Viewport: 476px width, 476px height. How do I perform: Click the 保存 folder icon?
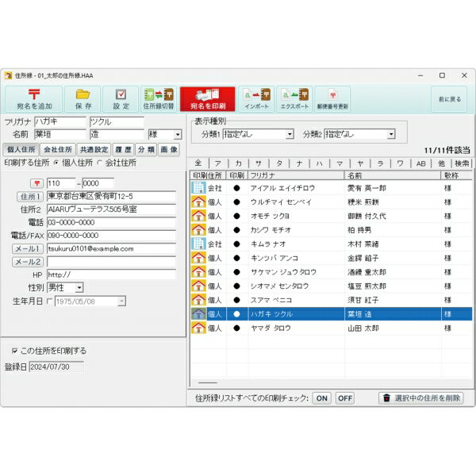tap(83, 94)
